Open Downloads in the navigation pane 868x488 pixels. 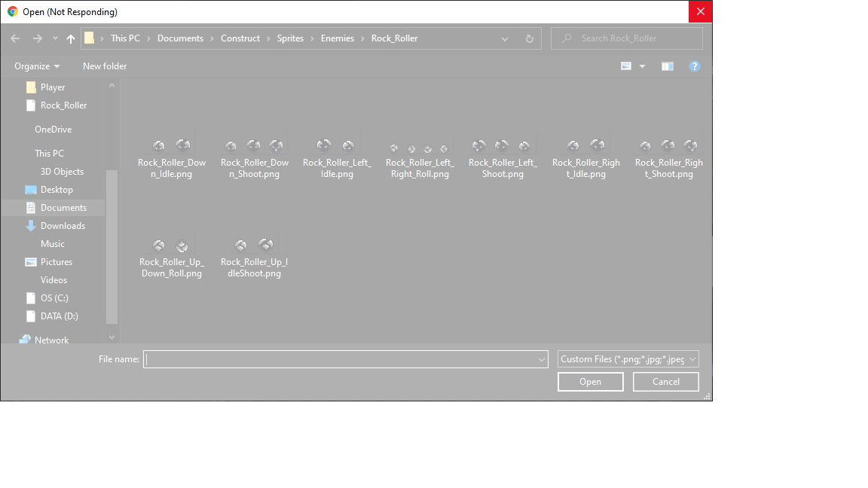point(63,226)
